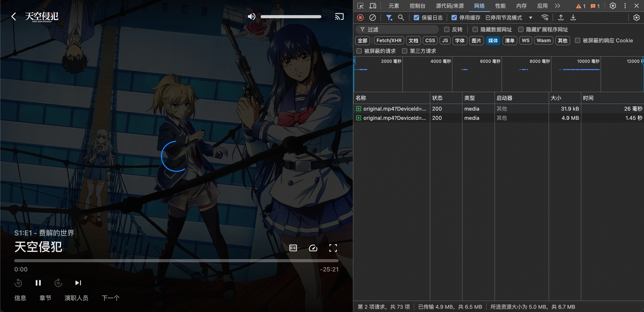Viewport: 644px width, 312px height.
Task: Select the 31.9 kB original.mp4 request
Action: point(499,109)
